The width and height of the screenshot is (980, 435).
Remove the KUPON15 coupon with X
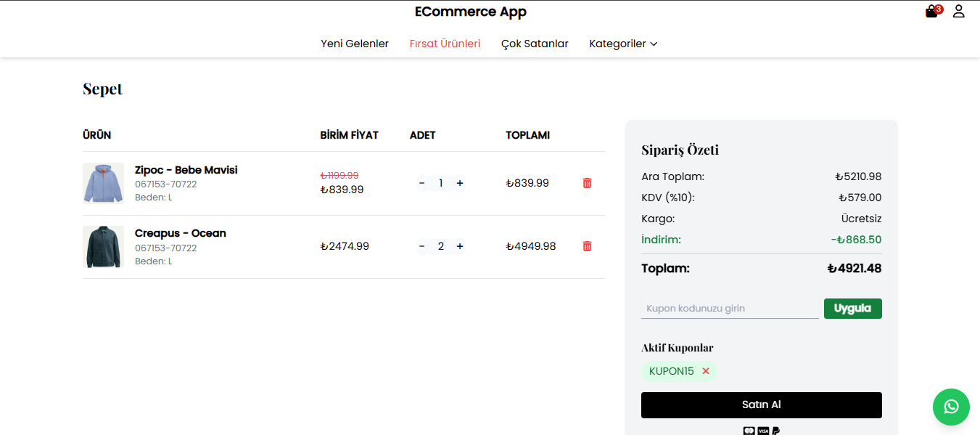tap(706, 371)
